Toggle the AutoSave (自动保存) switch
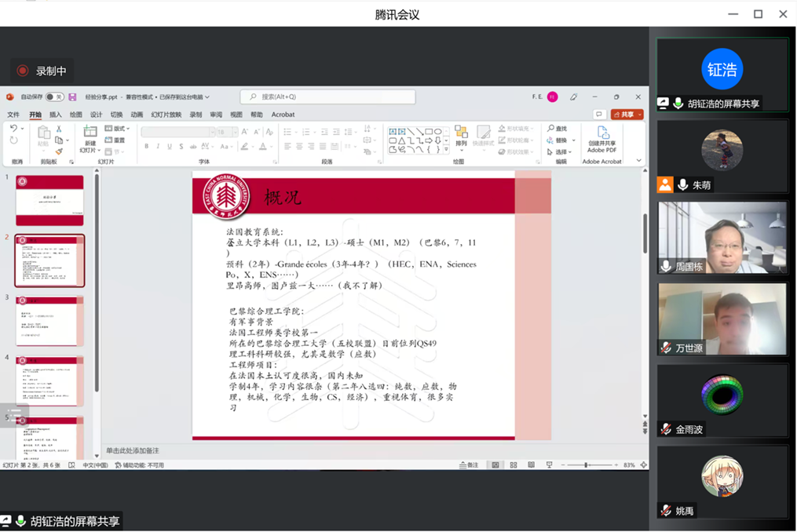 [54, 97]
